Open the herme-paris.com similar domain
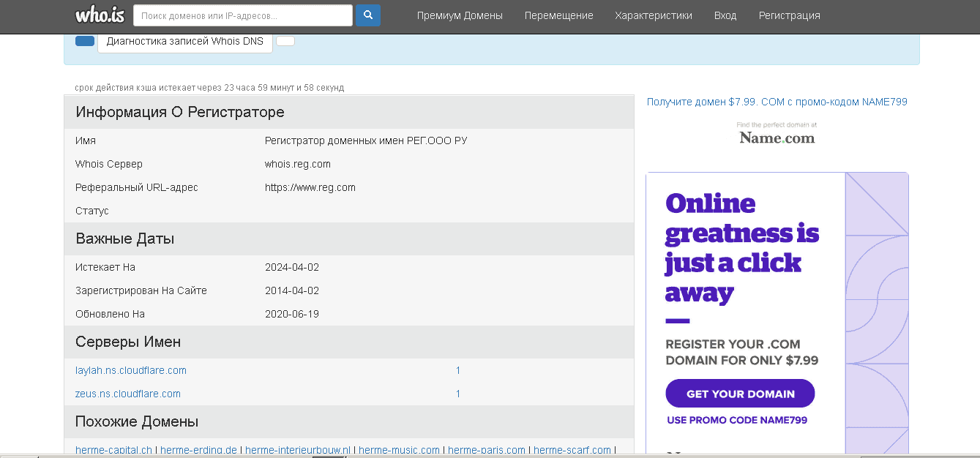Image resolution: width=980 pixels, height=458 pixels. click(x=487, y=450)
